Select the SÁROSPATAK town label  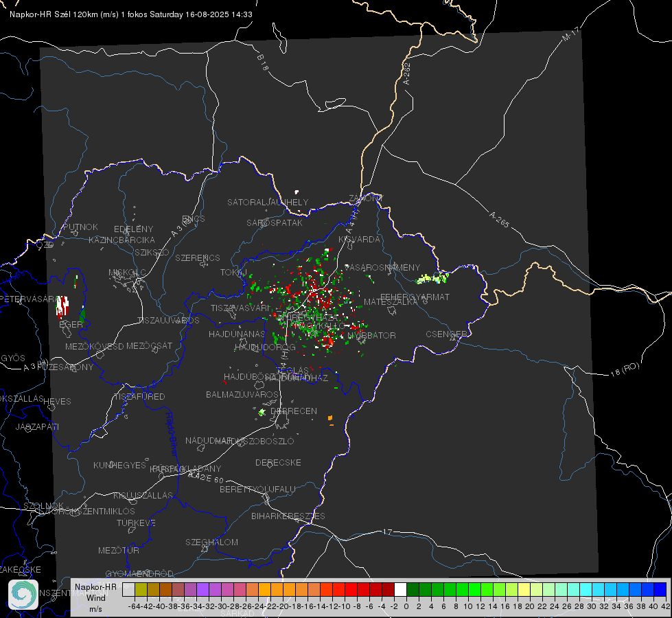[275, 222]
